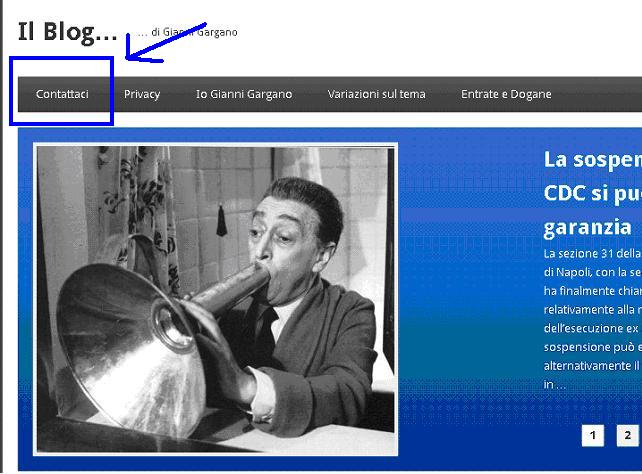The width and height of the screenshot is (642, 474).
Task: Switch to slide number 1
Action: 592,435
